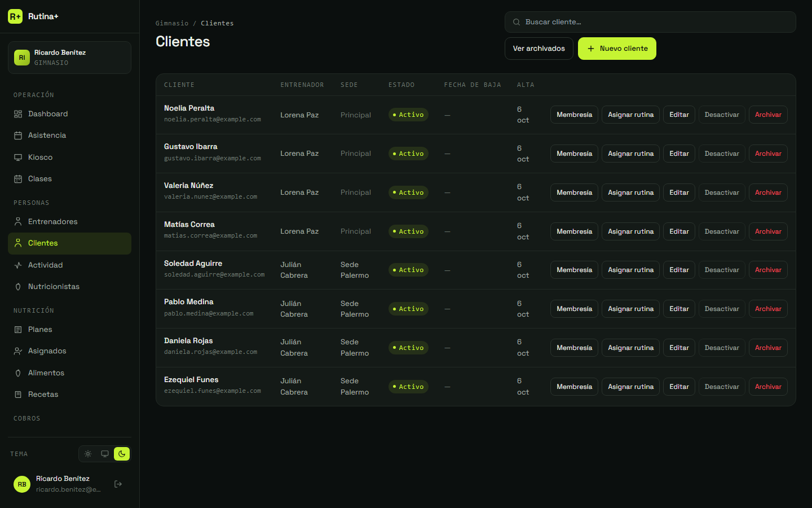Select dark theme (moon) option
This screenshot has width=812, height=508.
122,454
